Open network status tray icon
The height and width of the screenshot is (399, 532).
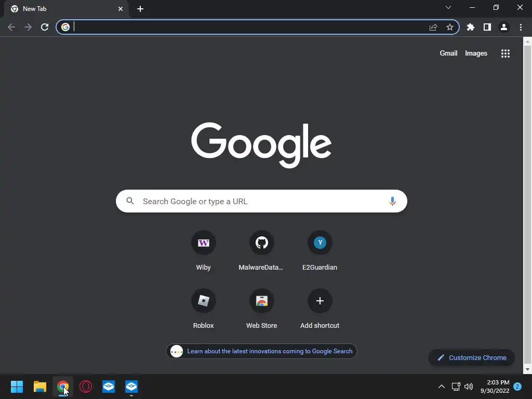pos(456,387)
